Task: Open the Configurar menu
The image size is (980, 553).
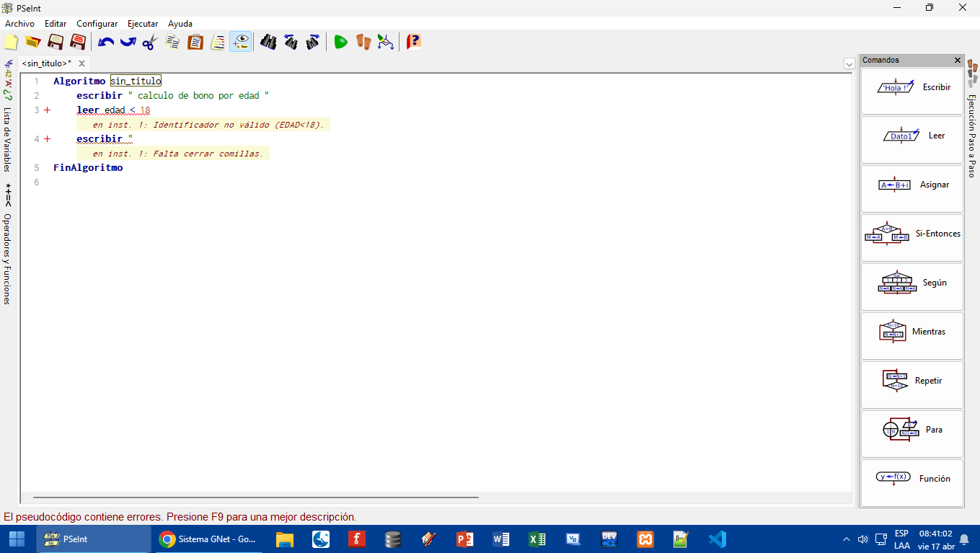Action: click(97, 24)
